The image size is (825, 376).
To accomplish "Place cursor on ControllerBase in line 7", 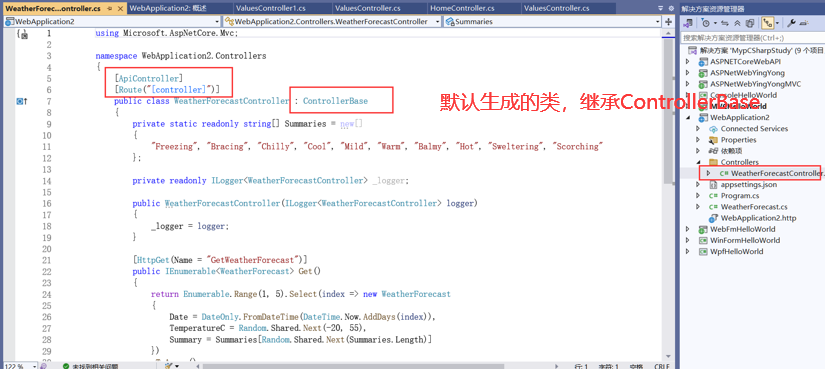I will click(x=335, y=101).
